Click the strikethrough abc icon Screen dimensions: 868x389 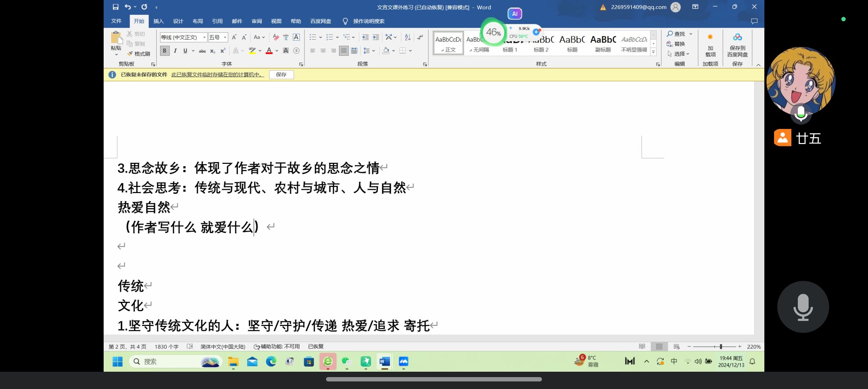click(x=202, y=51)
